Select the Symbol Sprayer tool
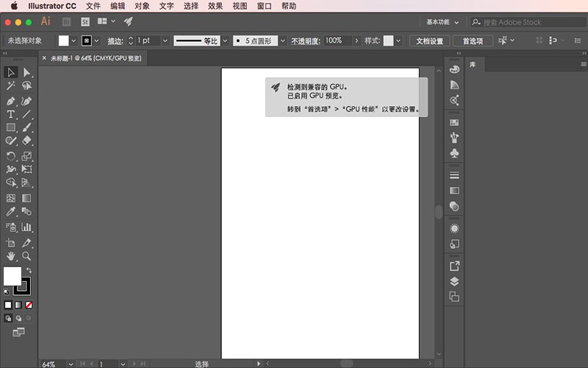The width and height of the screenshot is (588, 368). [x=11, y=227]
